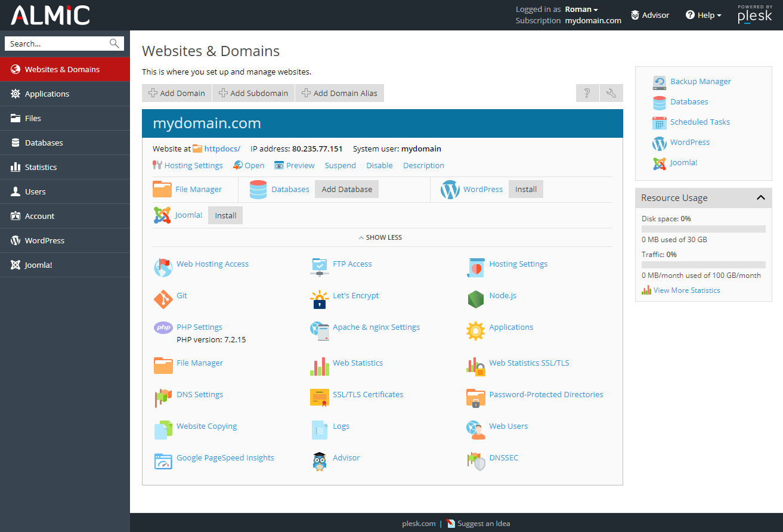
Task: Click the Advisor link in top bar
Action: pos(650,15)
